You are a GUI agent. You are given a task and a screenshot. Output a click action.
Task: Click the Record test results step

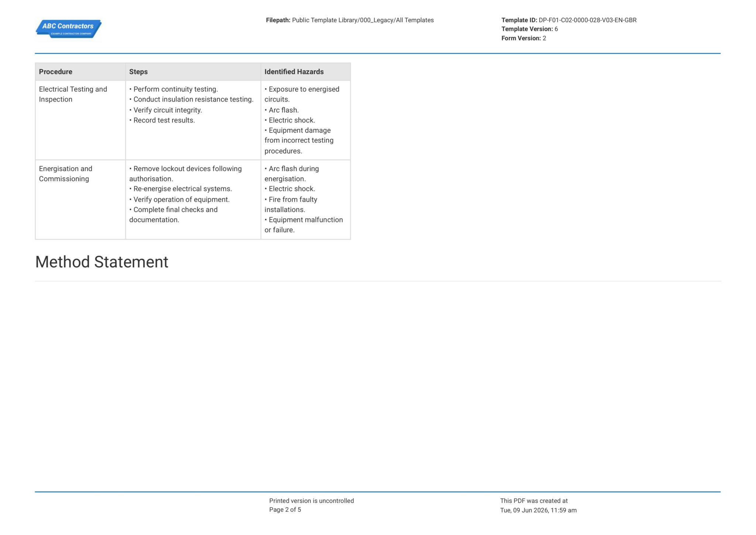[162, 120]
